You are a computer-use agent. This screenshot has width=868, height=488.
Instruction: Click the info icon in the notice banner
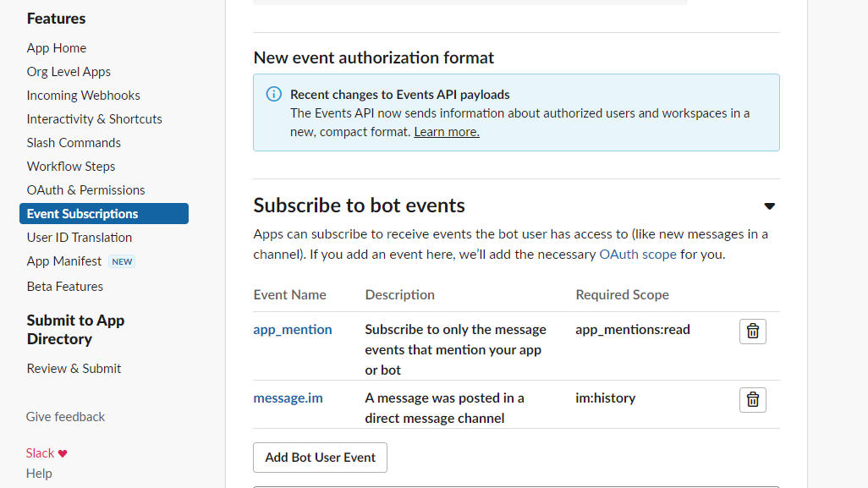tap(273, 94)
